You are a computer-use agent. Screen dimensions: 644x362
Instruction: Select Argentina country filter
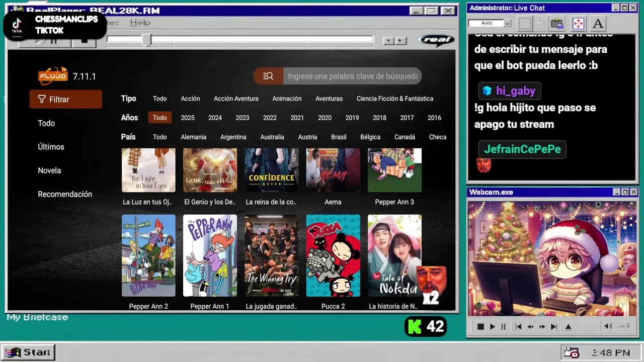233,137
